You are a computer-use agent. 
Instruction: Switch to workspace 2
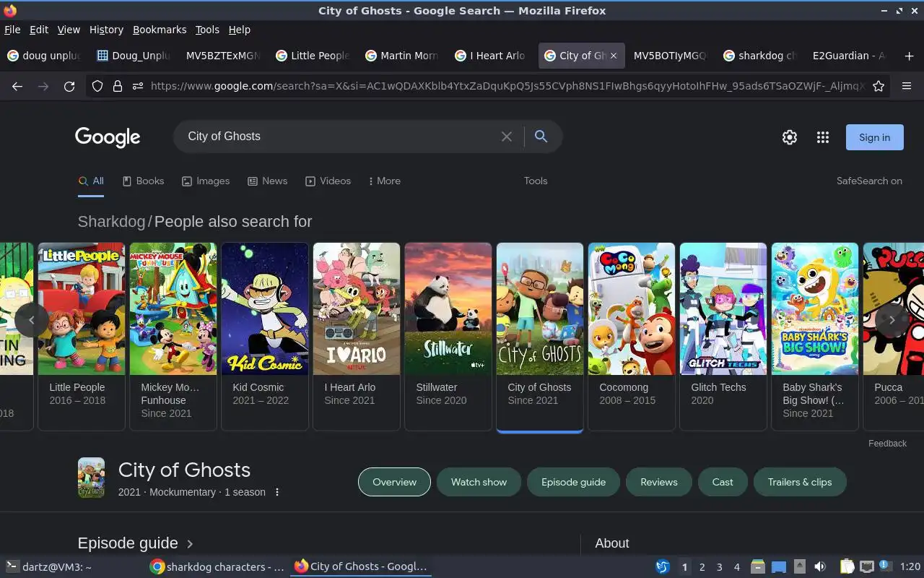coord(702,567)
